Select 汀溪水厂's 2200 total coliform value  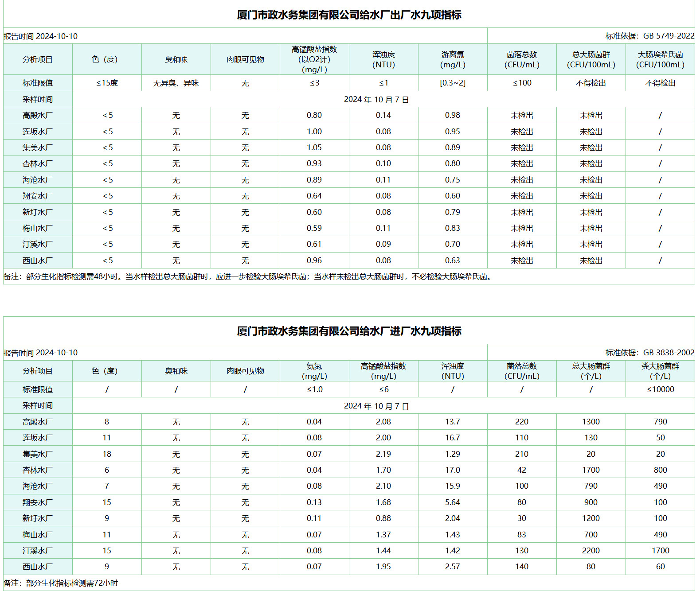click(591, 551)
